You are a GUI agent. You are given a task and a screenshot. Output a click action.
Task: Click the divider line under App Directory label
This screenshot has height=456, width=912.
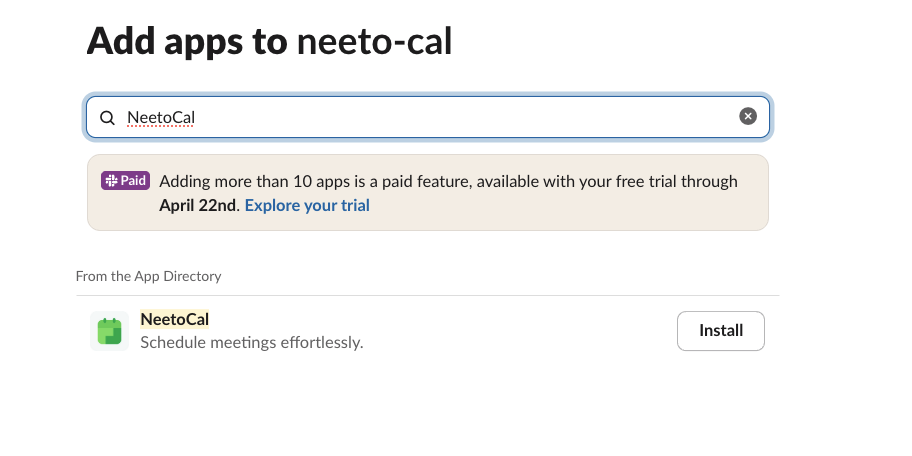[x=428, y=295]
